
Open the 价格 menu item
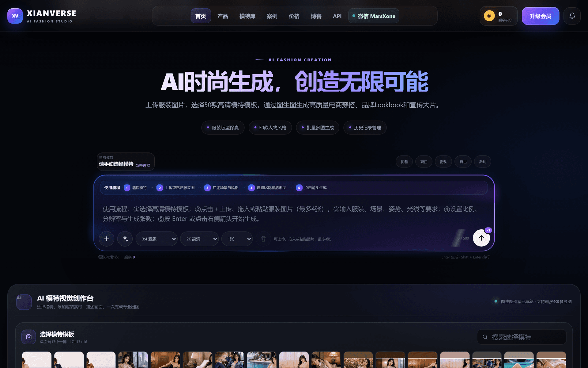click(x=294, y=16)
